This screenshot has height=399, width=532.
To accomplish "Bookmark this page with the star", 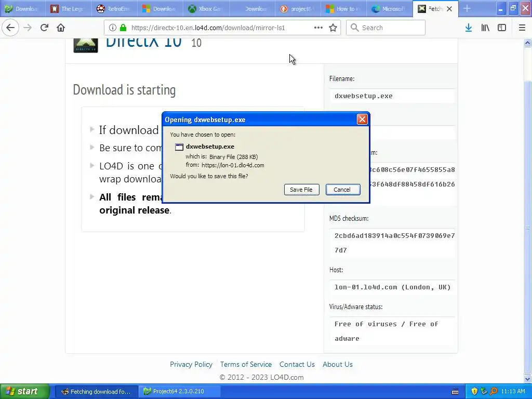I will point(333,28).
